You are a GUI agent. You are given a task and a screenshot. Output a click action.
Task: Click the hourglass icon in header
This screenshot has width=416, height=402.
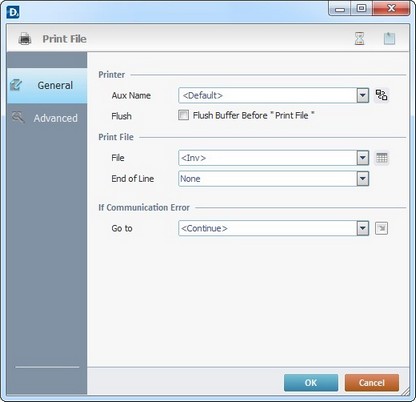[359, 39]
